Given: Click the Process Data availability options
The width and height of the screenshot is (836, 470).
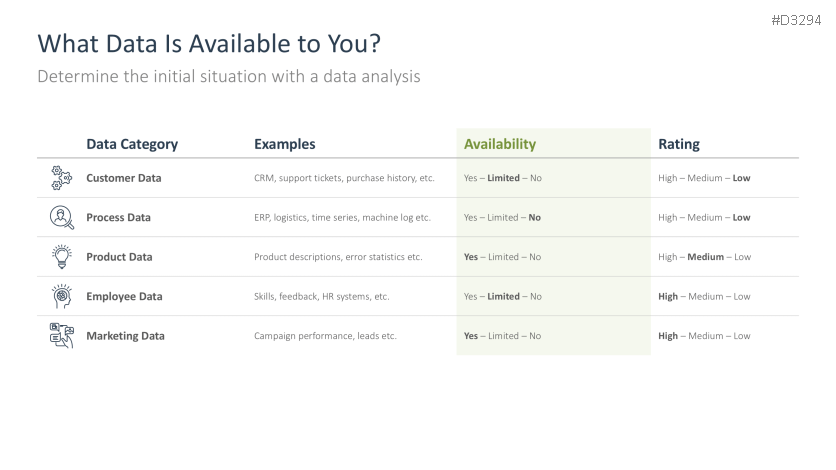Looking at the screenshot, I should [x=502, y=217].
